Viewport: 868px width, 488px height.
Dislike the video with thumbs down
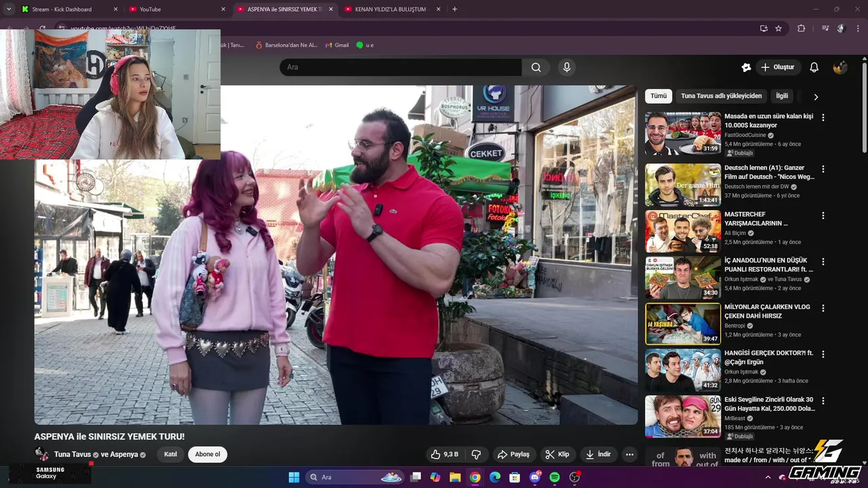[476, 454]
